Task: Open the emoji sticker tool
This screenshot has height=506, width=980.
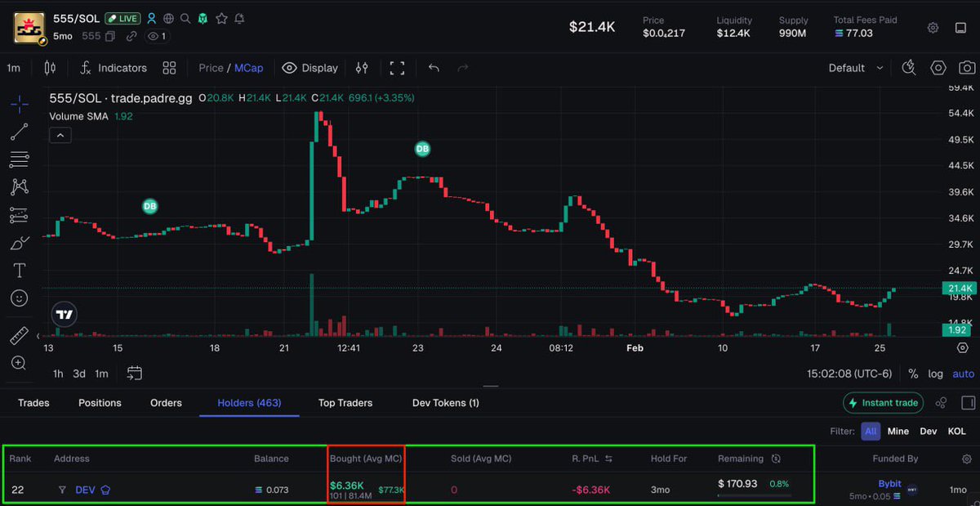Action: (x=19, y=298)
